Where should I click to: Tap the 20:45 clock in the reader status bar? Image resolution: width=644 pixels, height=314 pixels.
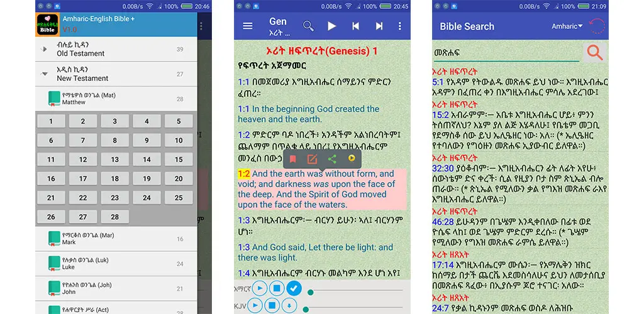point(400,6)
